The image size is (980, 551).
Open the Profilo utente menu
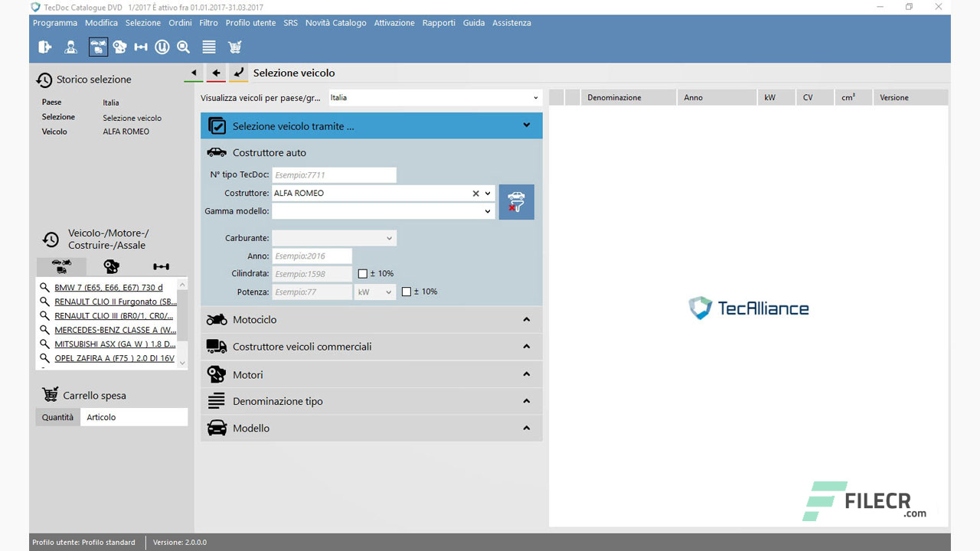[250, 23]
